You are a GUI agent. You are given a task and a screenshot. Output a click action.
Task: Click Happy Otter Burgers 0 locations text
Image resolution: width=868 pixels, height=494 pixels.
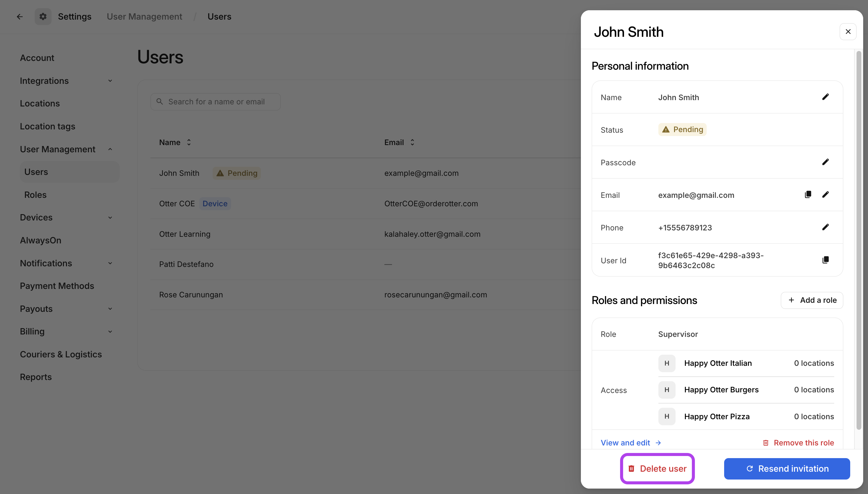point(814,390)
